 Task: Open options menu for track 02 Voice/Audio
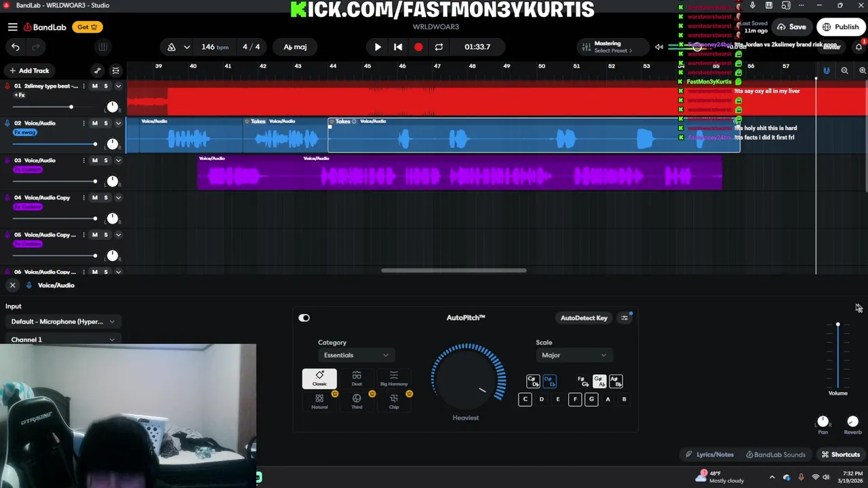[x=84, y=123]
